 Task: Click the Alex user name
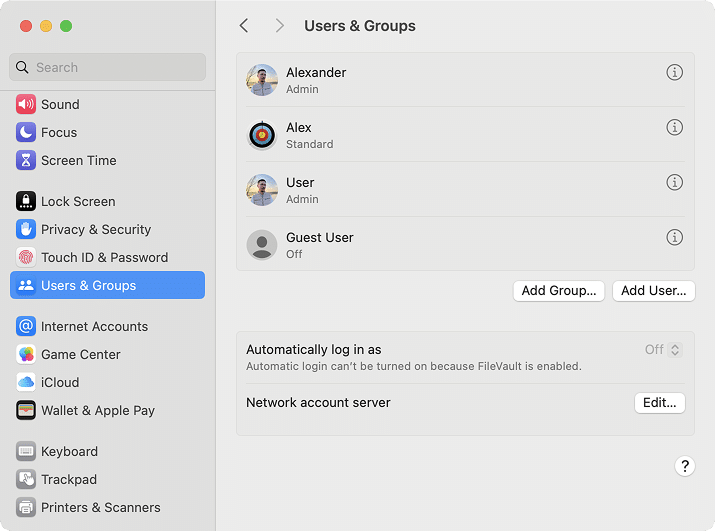[299, 127]
